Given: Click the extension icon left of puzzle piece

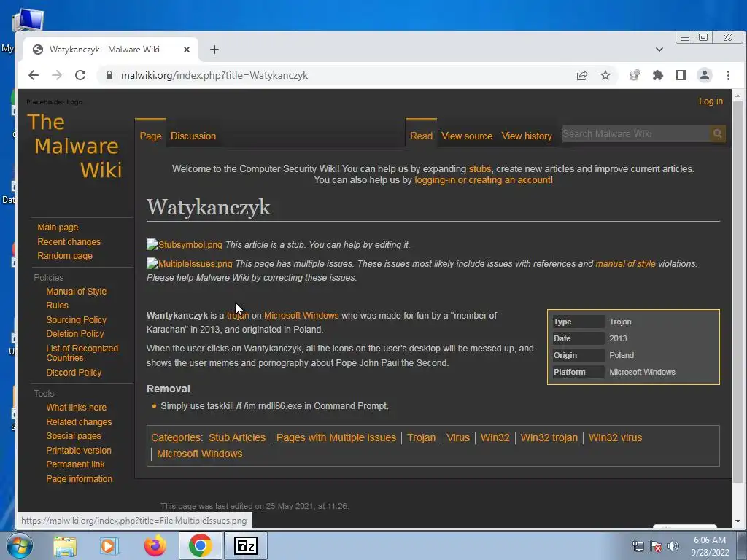Looking at the screenshot, I should click(634, 75).
